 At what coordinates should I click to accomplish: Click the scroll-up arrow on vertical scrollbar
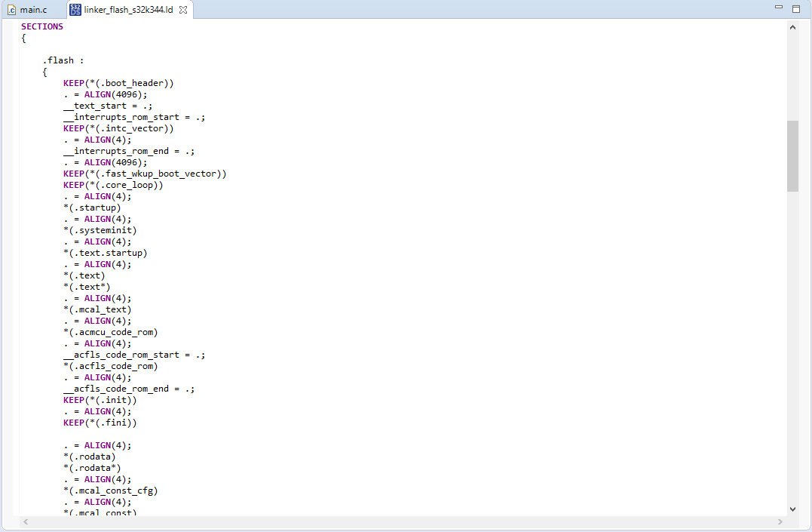[x=792, y=26]
